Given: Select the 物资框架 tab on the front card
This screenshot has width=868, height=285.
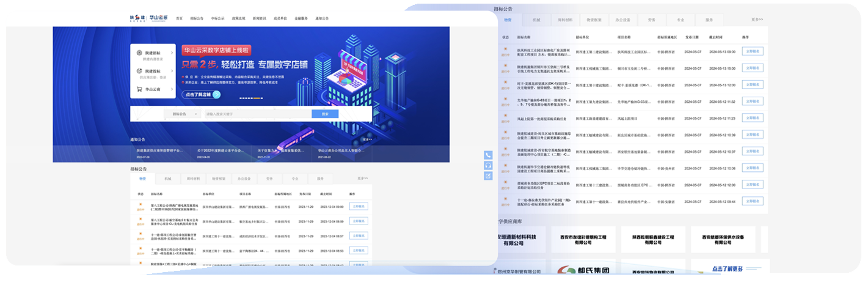Looking at the screenshot, I should pos(219,179).
